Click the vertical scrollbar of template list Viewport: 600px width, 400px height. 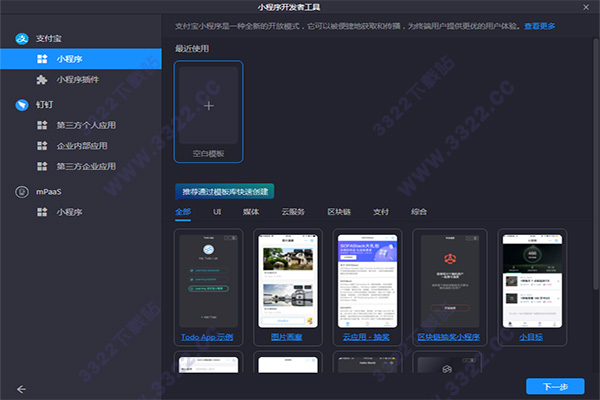click(x=595, y=165)
